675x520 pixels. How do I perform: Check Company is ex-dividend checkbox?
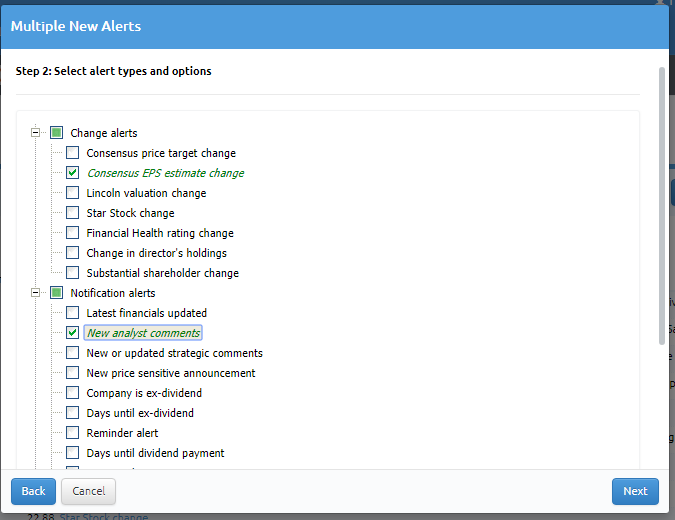coord(72,393)
